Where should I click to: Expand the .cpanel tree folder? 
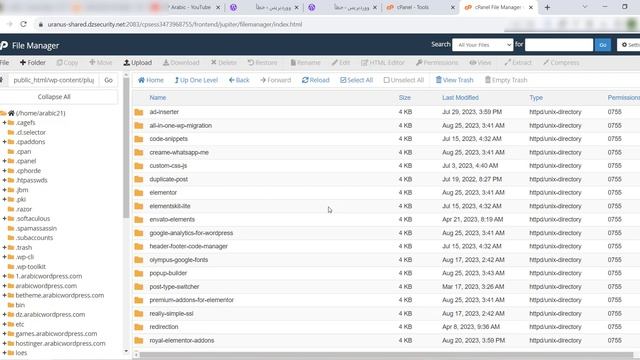pos(4,161)
